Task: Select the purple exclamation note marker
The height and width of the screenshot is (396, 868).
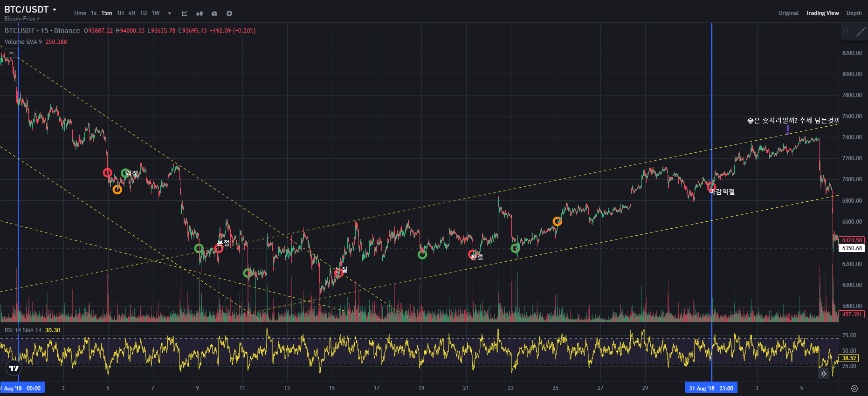Action: (788, 130)
